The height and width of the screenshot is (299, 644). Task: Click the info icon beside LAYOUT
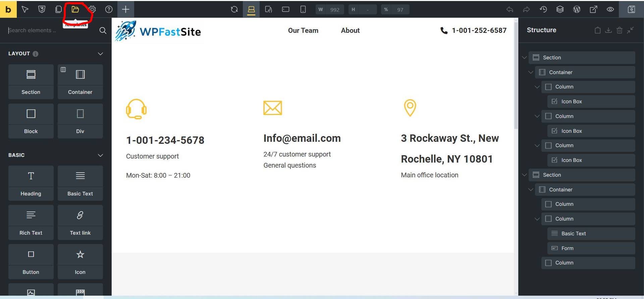36,54
